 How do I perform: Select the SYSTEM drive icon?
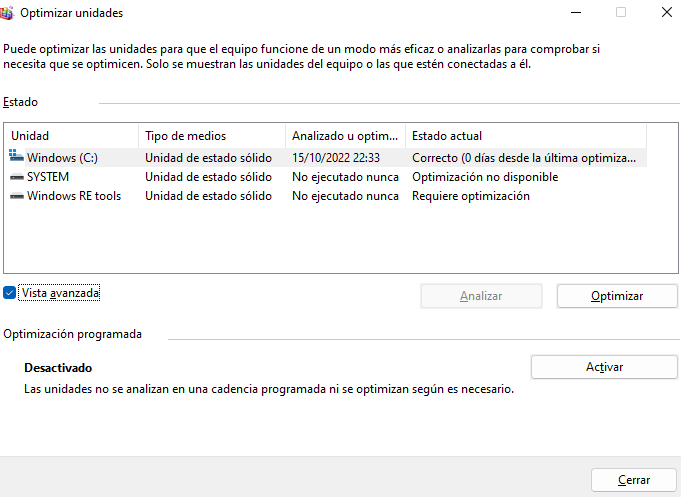17,177
